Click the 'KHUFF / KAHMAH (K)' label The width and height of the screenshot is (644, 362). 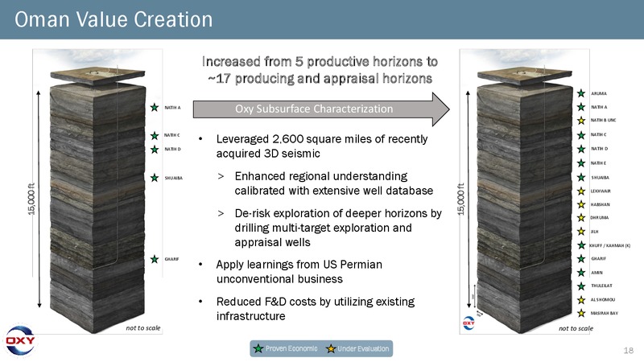coord(609,245)
